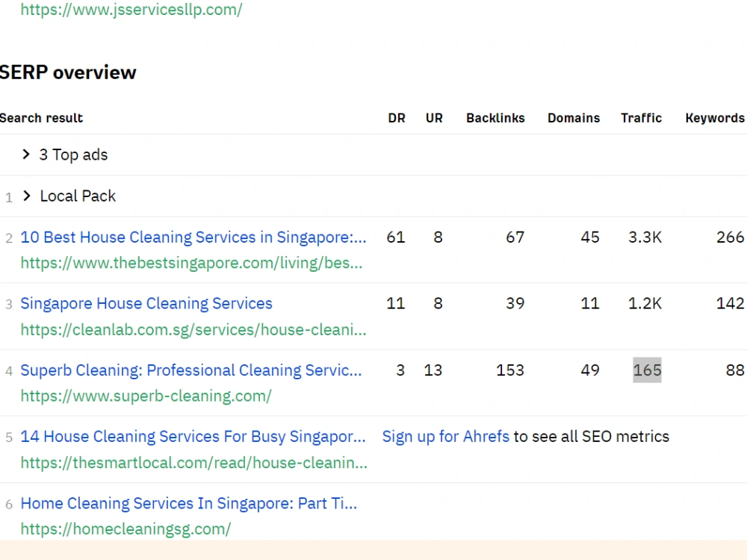Click the DR column header

coord(397,118)
